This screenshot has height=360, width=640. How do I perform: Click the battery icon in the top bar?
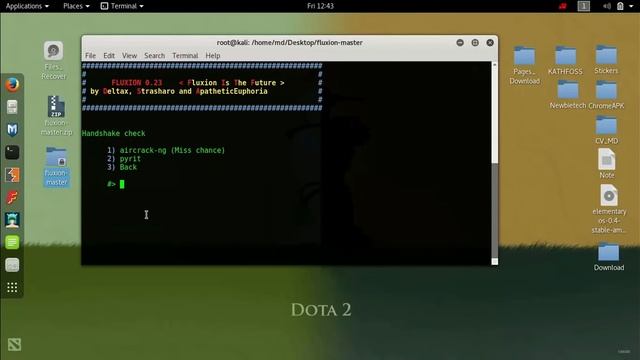[620, 6]
